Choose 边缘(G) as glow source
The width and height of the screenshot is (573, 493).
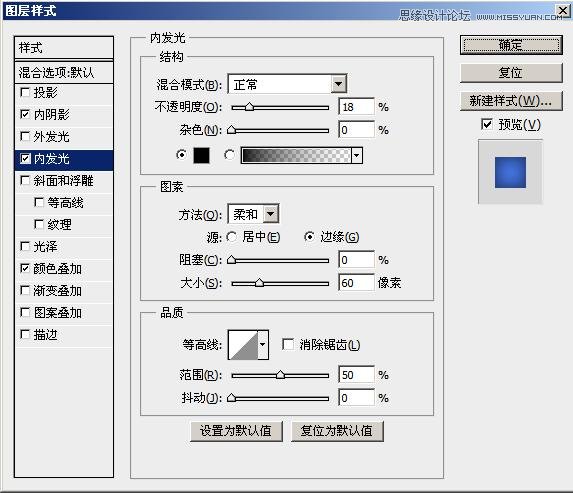click(309, 237)
